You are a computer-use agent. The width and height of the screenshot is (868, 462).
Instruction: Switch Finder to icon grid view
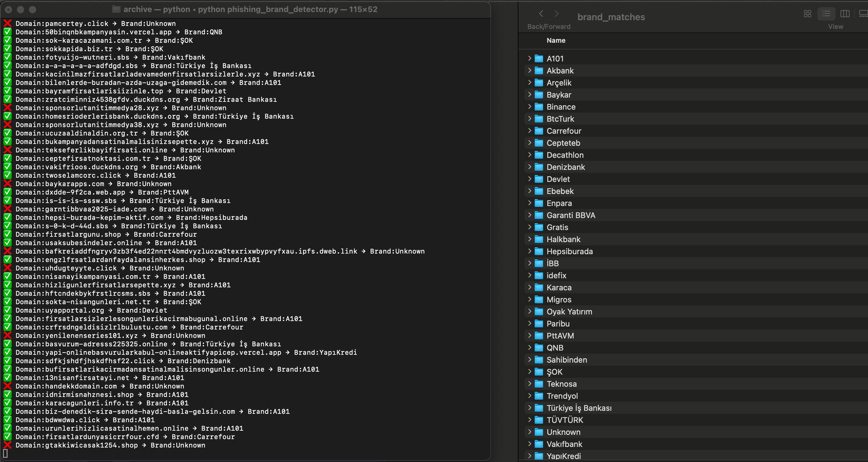(x=808, y=14)
